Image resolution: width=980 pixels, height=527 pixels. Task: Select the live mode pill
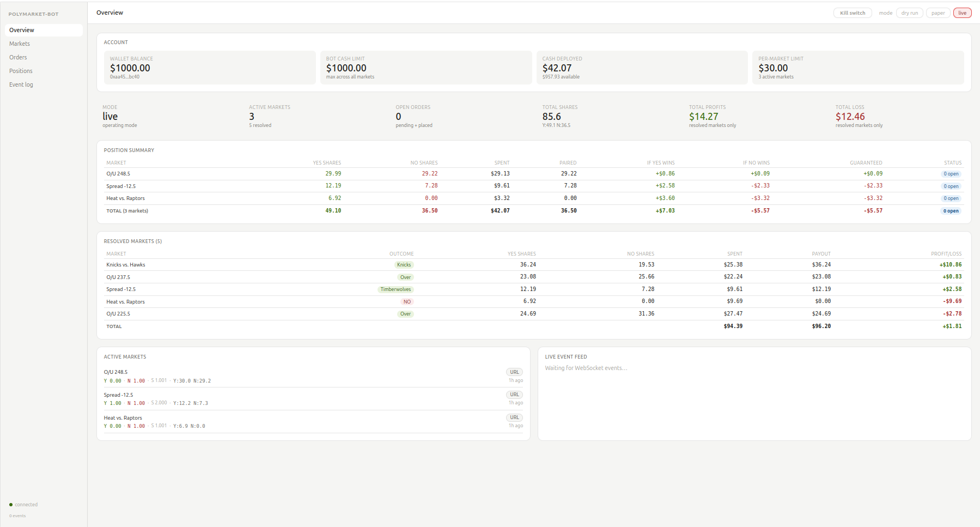[x=963, y=13]
